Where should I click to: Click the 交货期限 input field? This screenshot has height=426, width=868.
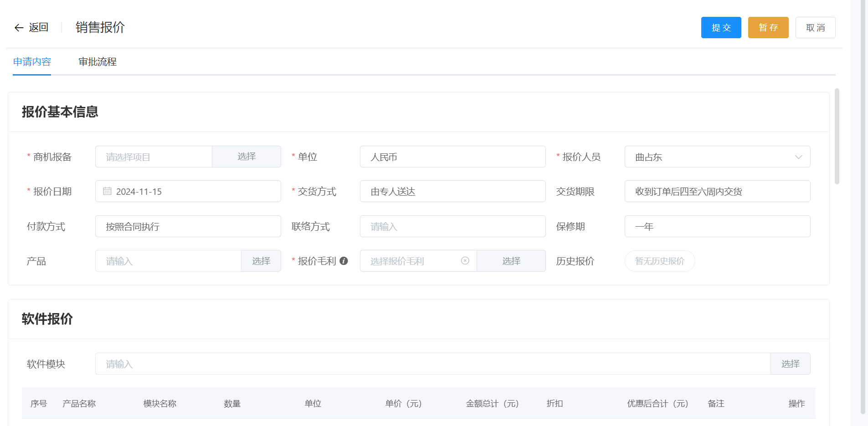tap(717, 191)
